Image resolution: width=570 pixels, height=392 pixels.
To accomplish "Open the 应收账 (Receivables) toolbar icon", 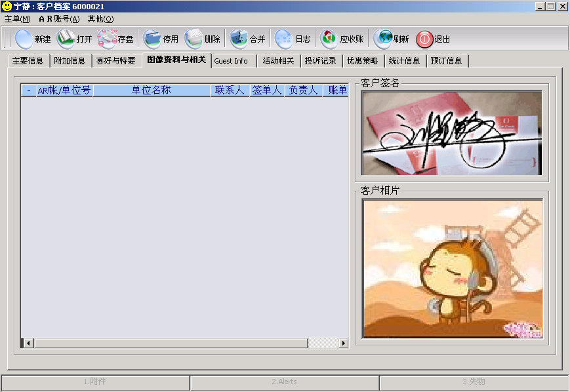I will click(x=329, y=39).
